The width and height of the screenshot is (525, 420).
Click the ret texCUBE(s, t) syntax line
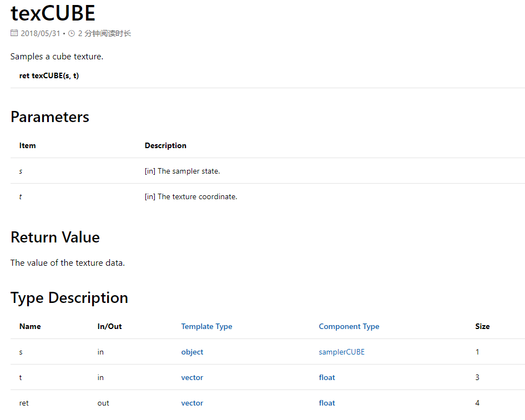(49, 75)
